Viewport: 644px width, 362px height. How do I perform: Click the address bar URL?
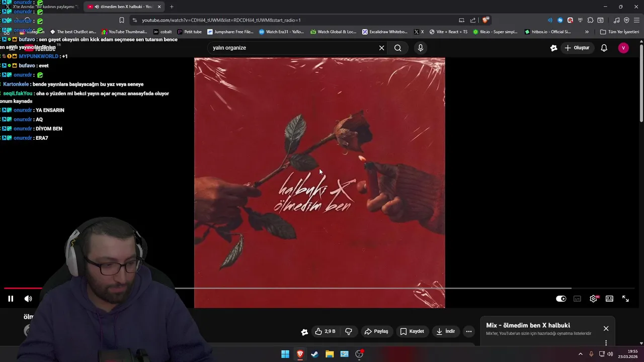pos(221,20)
